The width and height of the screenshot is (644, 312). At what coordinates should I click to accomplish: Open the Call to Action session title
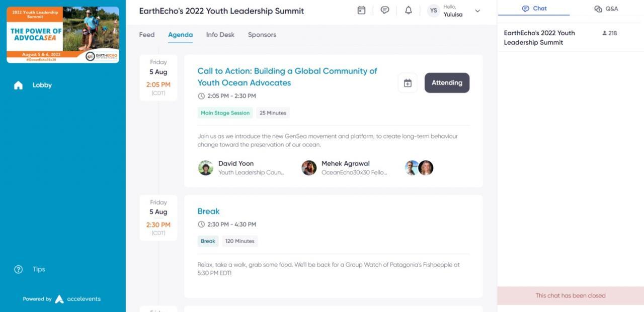(287, 77)
